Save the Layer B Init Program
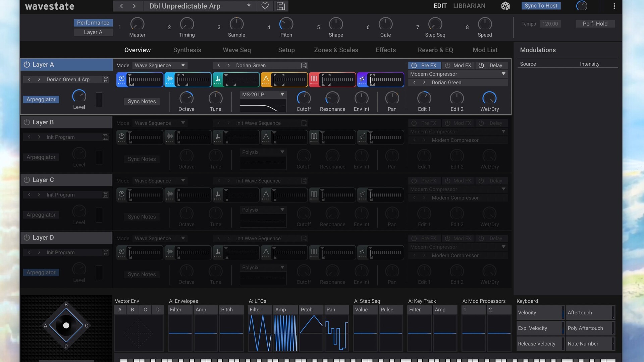Screen dimensions: 644x362 coord(105,137)
